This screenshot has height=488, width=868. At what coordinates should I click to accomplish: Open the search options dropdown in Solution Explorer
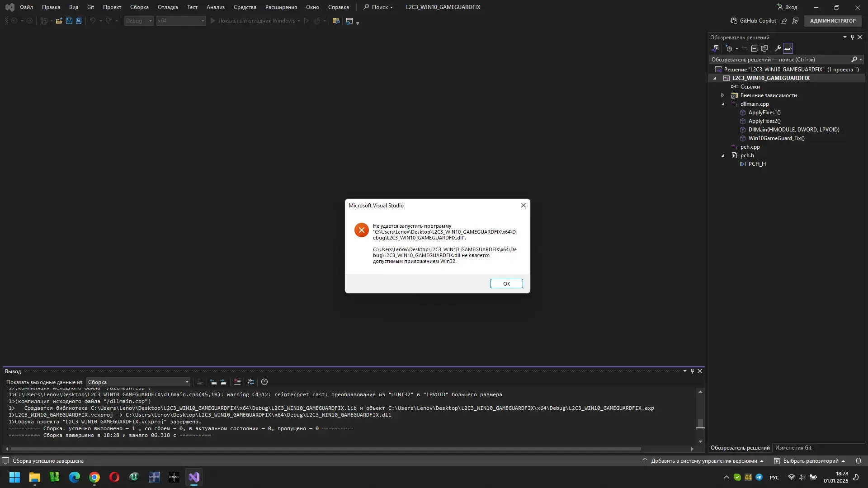point(860,60)
